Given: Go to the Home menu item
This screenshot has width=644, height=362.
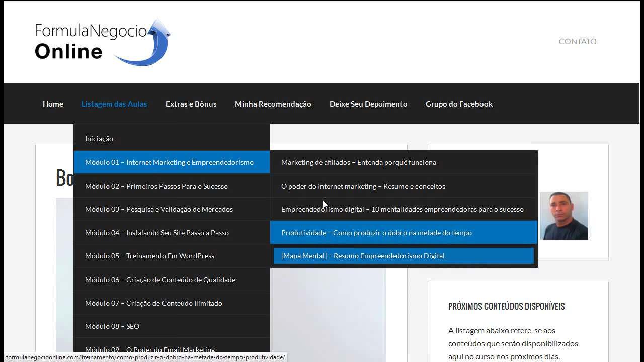Looking at the screenshot, I should click(x=53, y=104).
